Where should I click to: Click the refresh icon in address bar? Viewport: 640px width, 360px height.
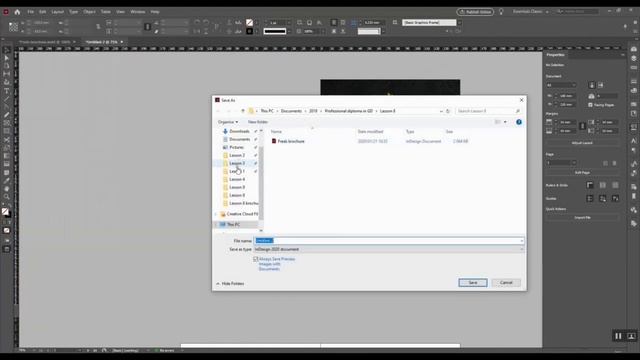pyautogui.click(x=448, y=111)
